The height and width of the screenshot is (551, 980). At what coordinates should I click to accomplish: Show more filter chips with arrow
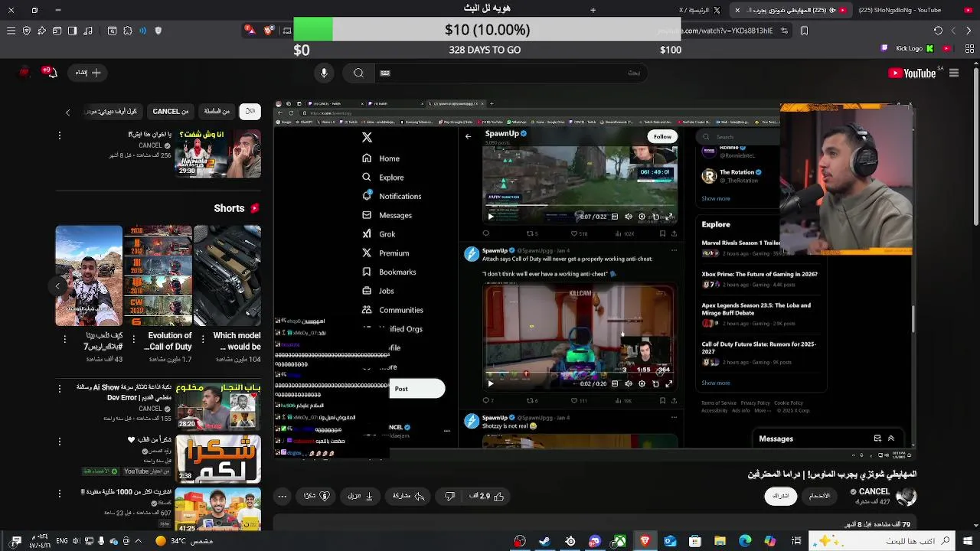pyautogui.click(x=67, y=112)
